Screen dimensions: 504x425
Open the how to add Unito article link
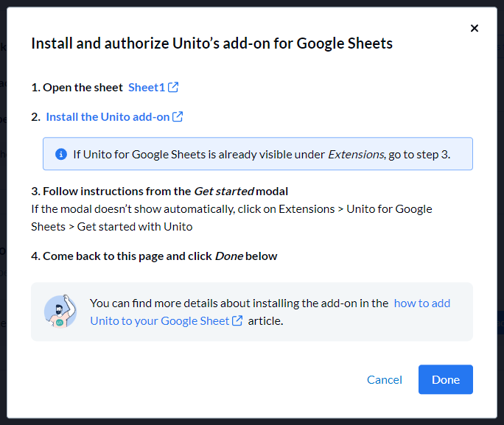click(x=421, y=303)
